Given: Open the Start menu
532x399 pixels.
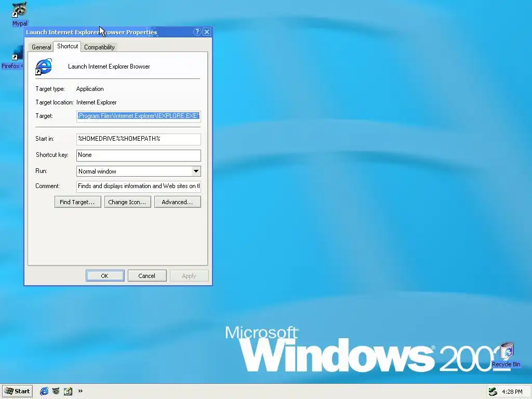Looking at the screenshot, I should pos(18,391).
